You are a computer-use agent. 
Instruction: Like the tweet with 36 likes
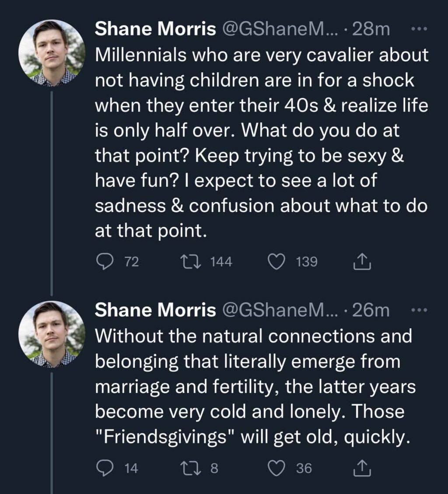pyautogui.click(x=276, y=468)
